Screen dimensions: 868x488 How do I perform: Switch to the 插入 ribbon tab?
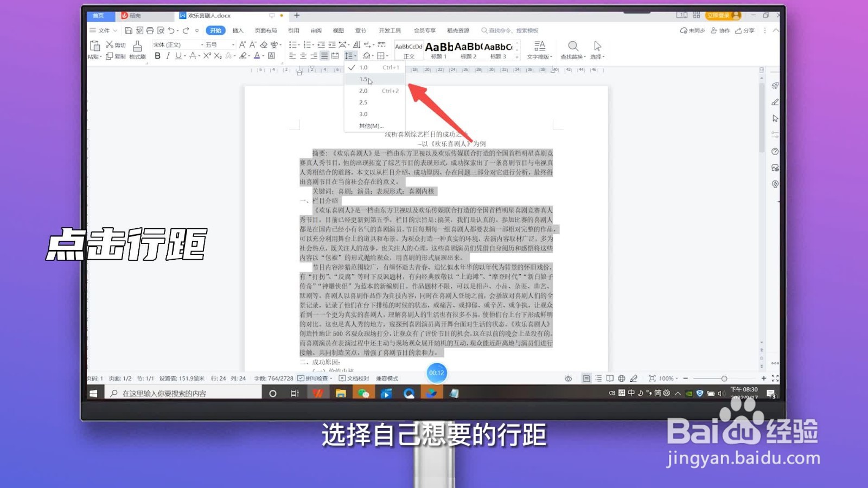[x=238, y=30]
